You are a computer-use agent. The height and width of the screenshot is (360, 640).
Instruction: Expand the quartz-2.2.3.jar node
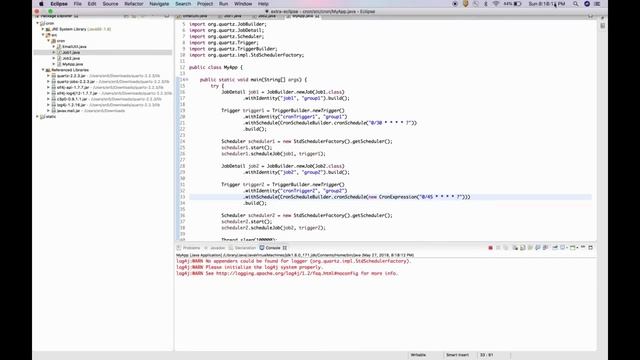(x=48, y=76)
